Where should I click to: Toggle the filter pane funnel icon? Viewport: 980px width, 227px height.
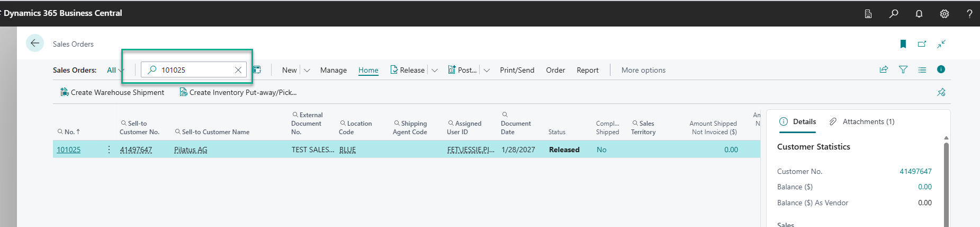pos(903,69)
